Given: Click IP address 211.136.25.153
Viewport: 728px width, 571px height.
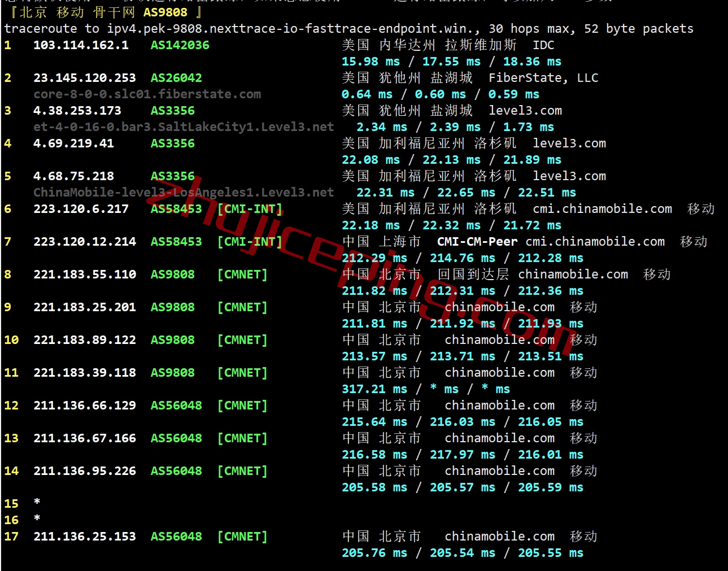Looking at the screenshot, I should 85,537.
